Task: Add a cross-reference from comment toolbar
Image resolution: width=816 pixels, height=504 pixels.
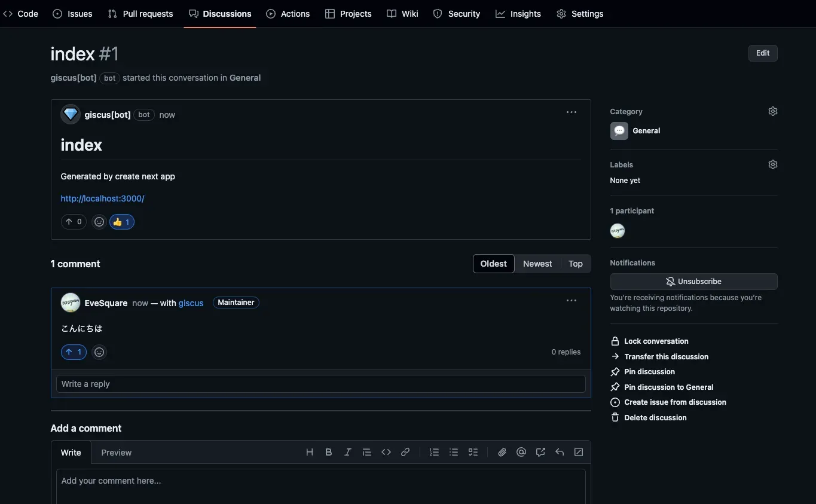Action: (540, 453)
